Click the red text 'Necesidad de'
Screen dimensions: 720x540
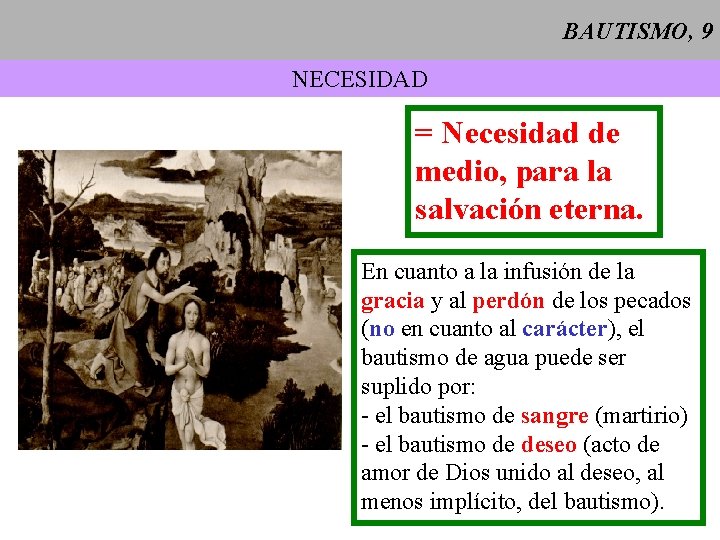pos(530,133)
